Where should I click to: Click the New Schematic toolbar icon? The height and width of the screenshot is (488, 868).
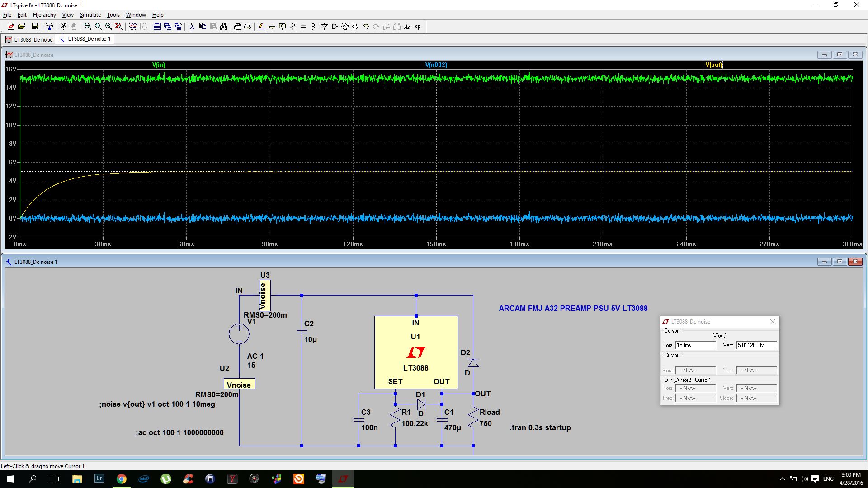click(x=11, y=27)
